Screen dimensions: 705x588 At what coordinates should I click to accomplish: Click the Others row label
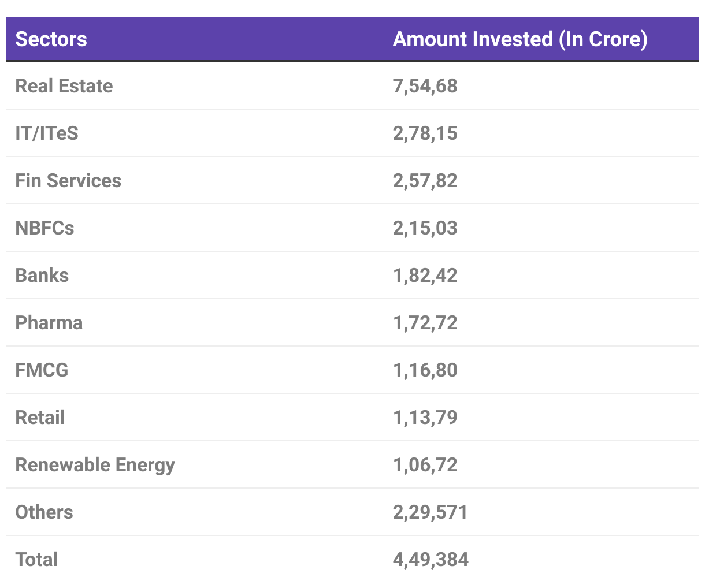pos(44,512)
